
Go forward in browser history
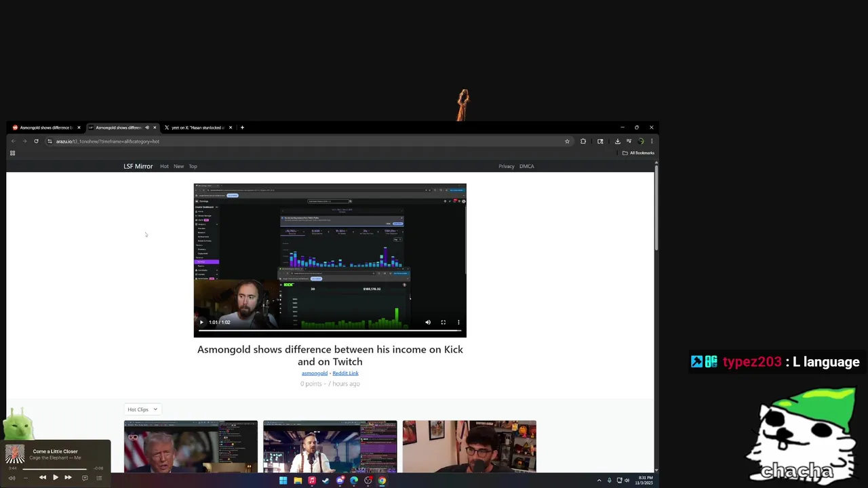[x=24, y=142]
